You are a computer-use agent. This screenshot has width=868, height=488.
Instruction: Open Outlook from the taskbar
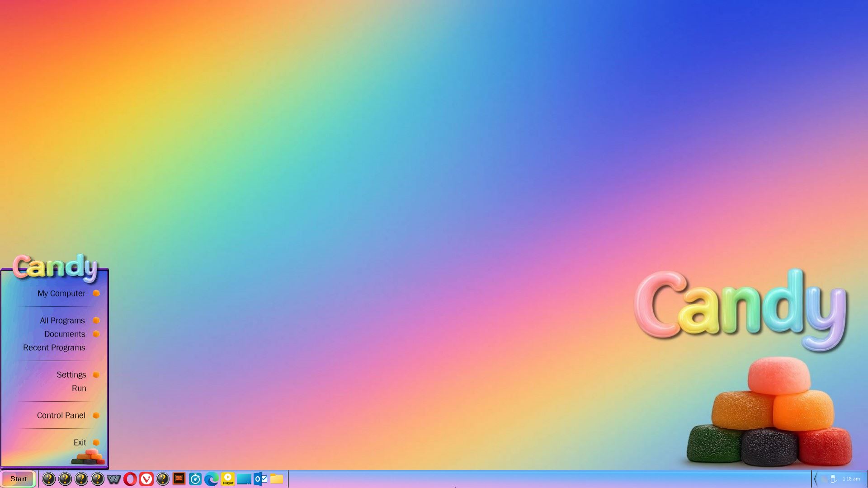click(x=260, y=479)
